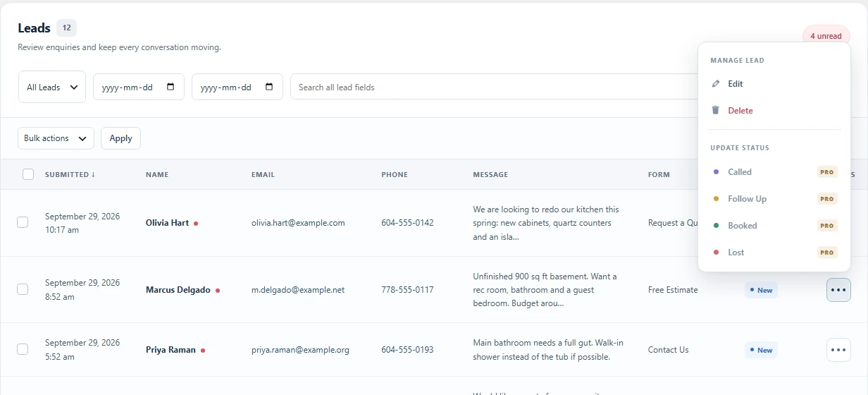
Task: Click the Email column header
Action: (263, 174)
